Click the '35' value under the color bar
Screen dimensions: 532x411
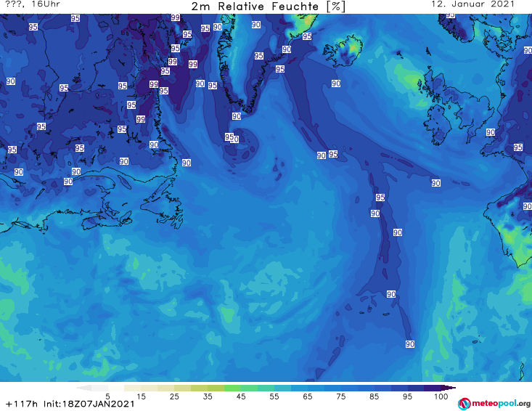pos(208,396)
